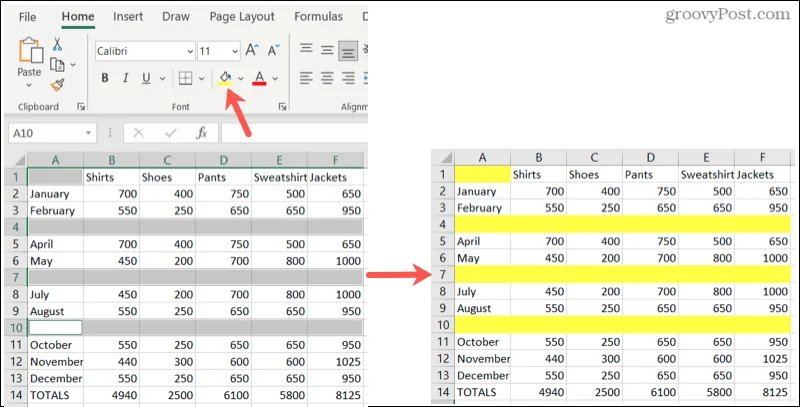Open the Calibri font dropdown
800x407 pixels.
click(190, 52)
